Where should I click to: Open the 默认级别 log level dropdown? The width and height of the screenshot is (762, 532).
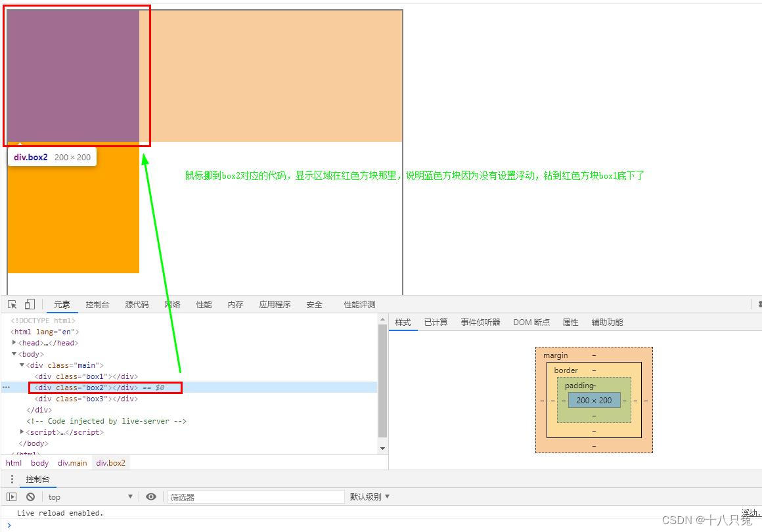click(370, 497)
